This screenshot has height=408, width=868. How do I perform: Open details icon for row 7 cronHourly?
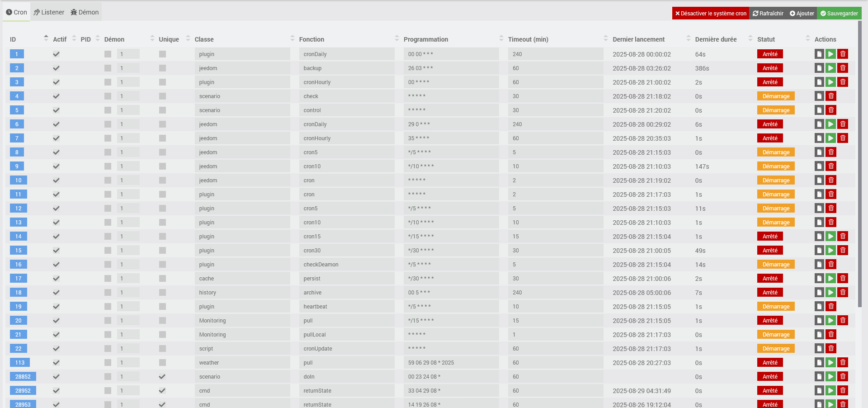819,138
